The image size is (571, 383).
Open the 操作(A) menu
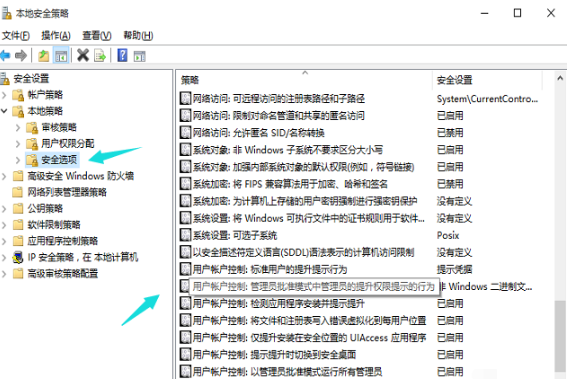(x=56, y=35)
